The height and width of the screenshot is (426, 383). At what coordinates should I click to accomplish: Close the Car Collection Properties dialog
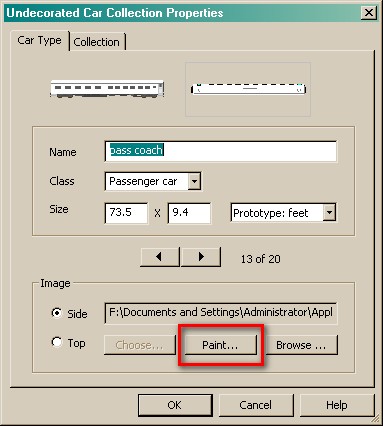[x=369, y=13]
